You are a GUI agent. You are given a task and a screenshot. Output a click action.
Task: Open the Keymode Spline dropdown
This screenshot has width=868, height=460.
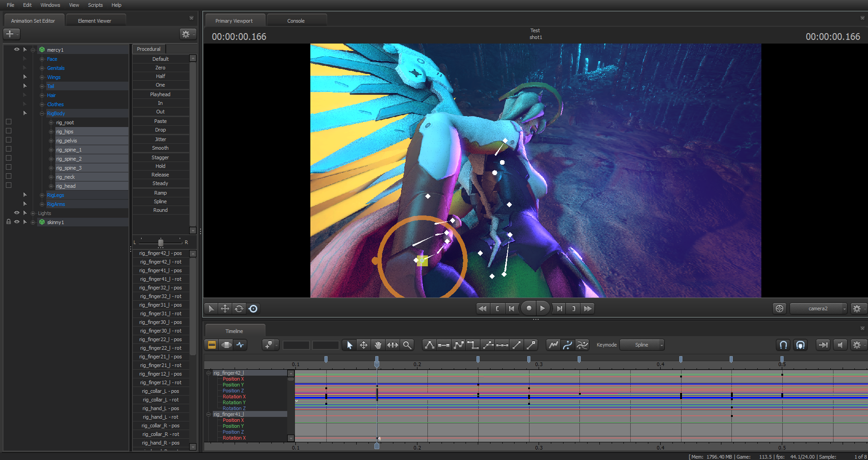tap(642, 345)
